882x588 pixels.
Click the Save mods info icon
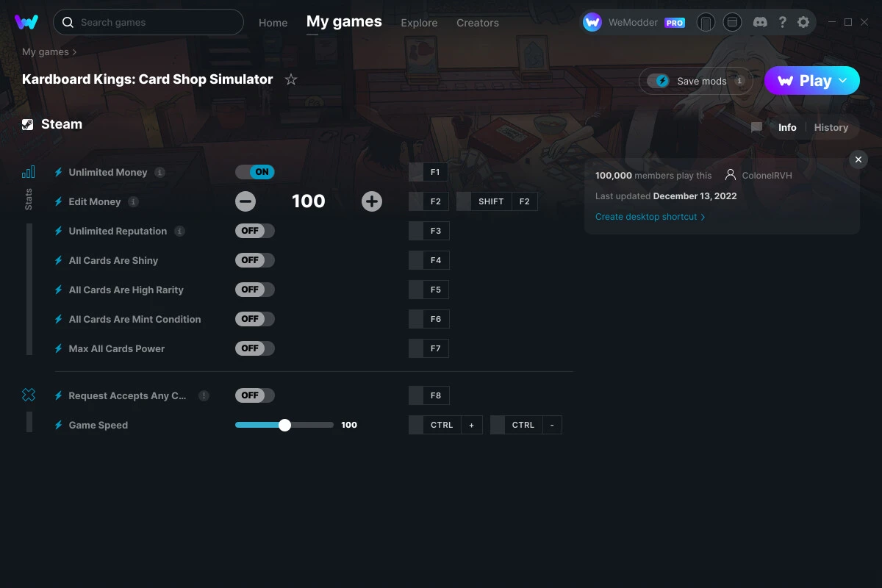coord(739,81)
